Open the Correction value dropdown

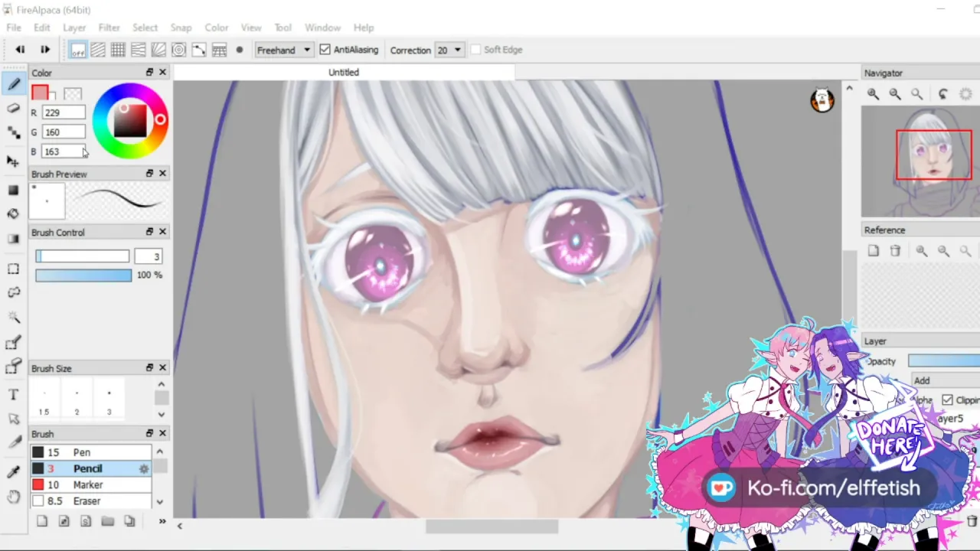[449, 50]
